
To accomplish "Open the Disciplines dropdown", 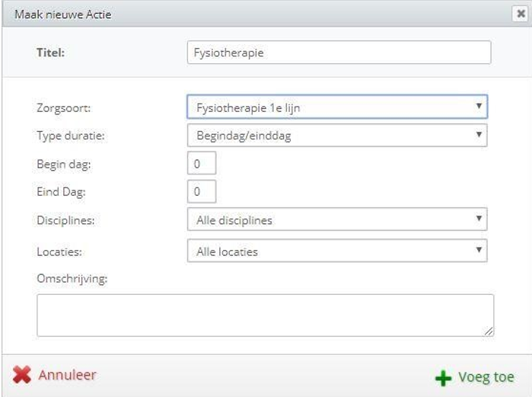I will 337,219.
